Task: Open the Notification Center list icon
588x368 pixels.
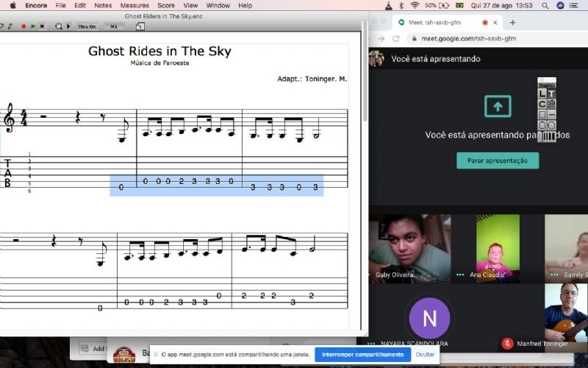Action: [573, 5]
